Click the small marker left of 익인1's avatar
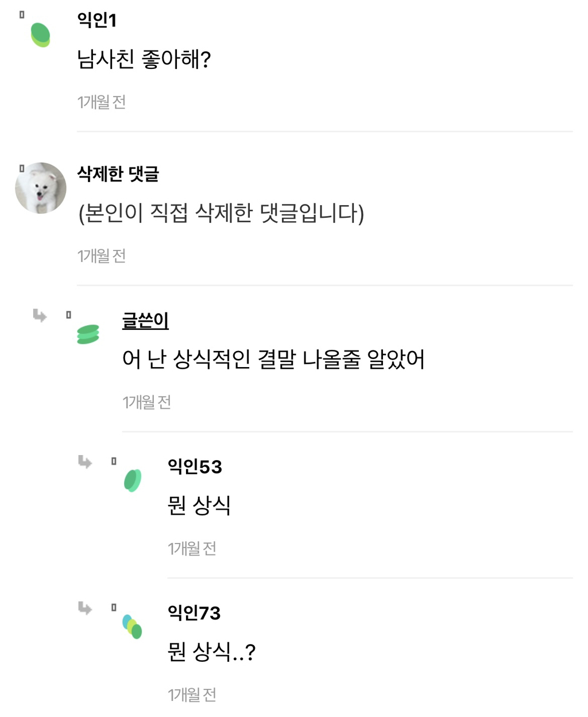Viewport: 588px width, 717px height. pyautogui.click(x=22, y=15)
